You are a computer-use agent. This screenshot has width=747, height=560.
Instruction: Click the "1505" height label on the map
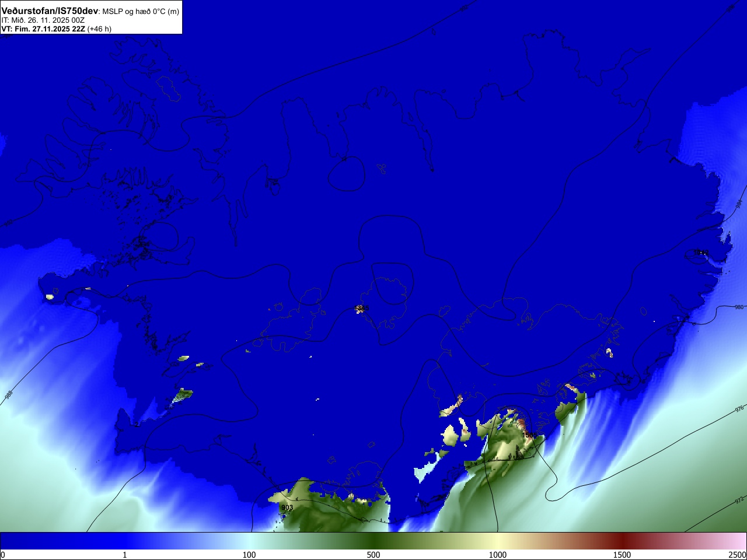click(530, 435)
